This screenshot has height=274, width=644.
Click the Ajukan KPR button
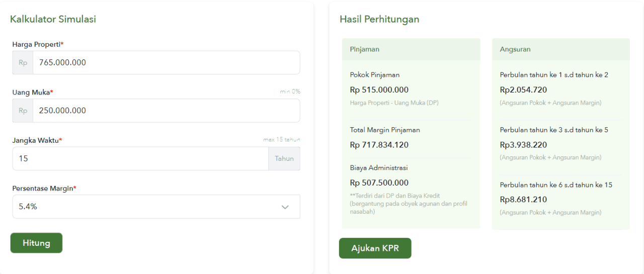point(375,248)
